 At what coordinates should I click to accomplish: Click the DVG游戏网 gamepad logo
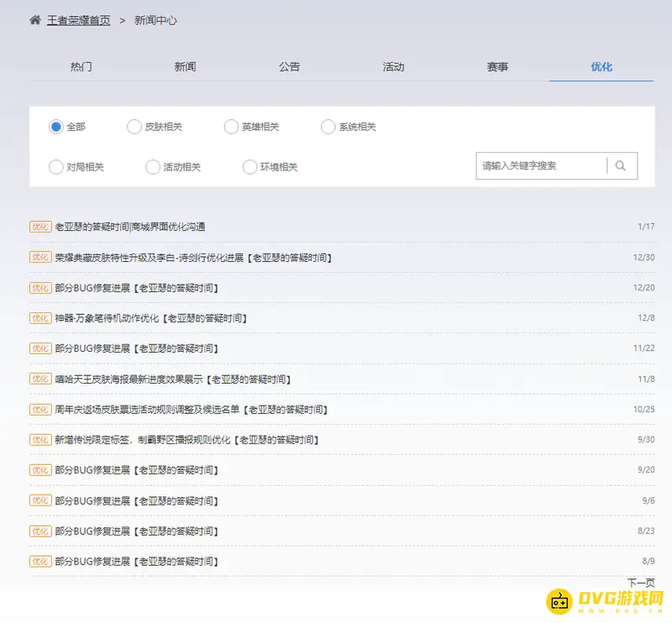[561, 601]
